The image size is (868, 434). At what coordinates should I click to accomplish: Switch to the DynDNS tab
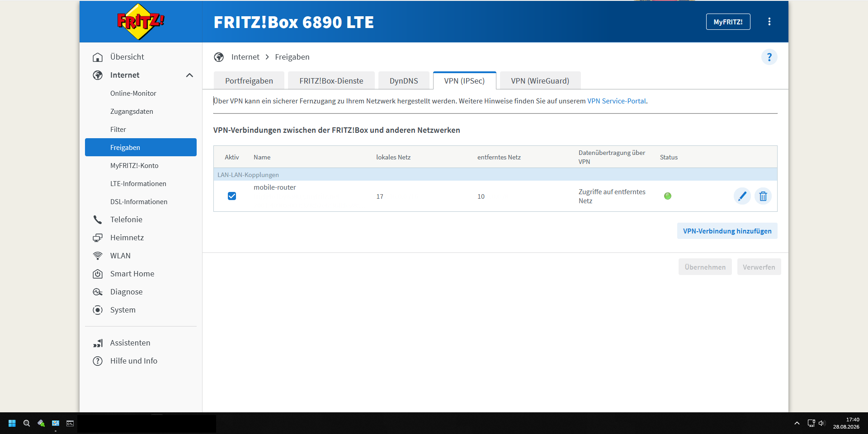click(404, 81)
